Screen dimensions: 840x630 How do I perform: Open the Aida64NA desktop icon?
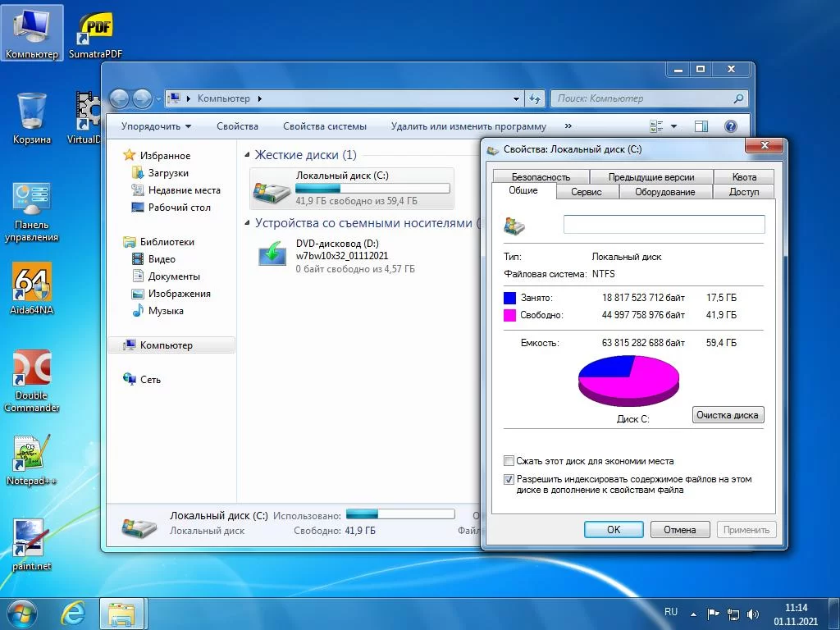[31, 283]
